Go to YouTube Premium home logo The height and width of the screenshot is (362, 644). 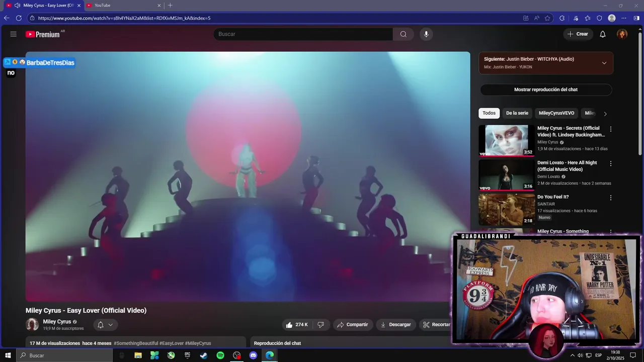43,34
